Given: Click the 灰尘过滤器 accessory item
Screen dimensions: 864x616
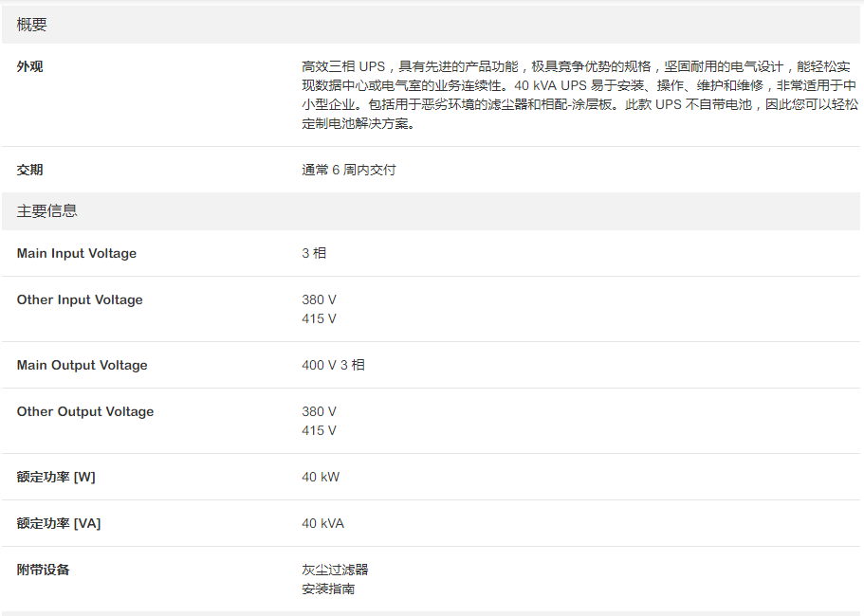Looking at the screenshot, I should coord(335,570).
